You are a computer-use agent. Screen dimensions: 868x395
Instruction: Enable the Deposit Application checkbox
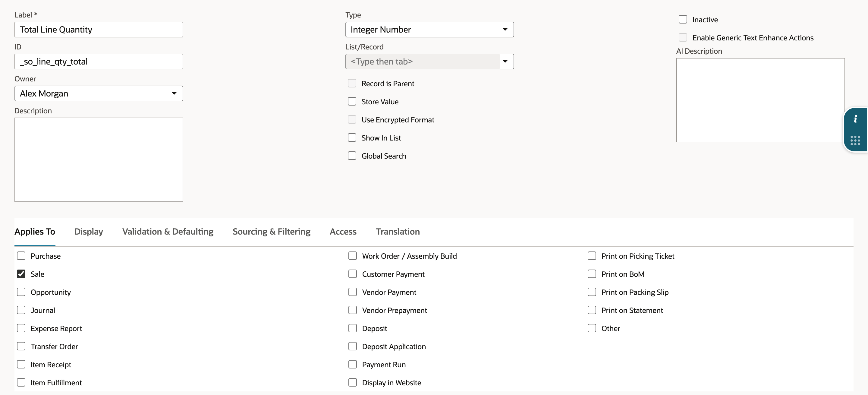[352, 346]
